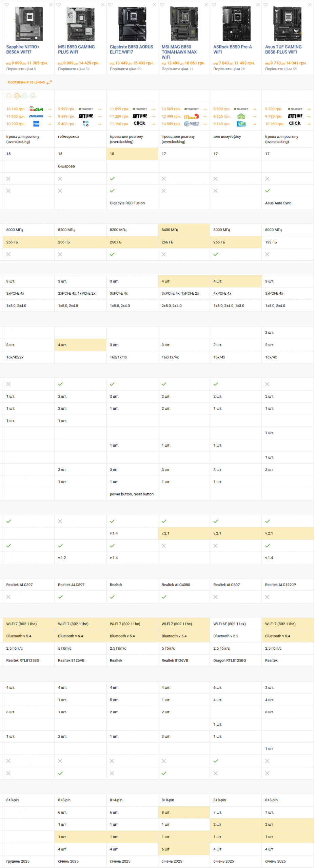Open the MSI MAG B850 TOMAHAWK MAX WIFI link

coord(179,52)
